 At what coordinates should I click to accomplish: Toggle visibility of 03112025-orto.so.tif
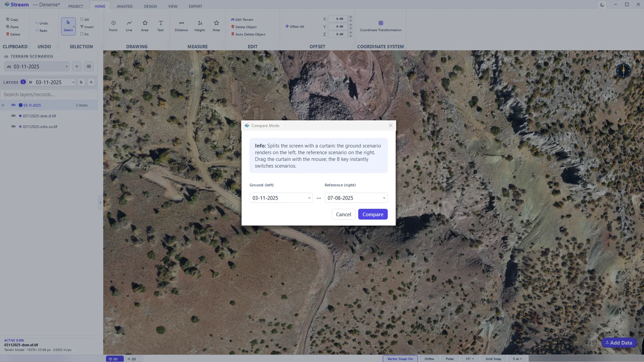13,126
